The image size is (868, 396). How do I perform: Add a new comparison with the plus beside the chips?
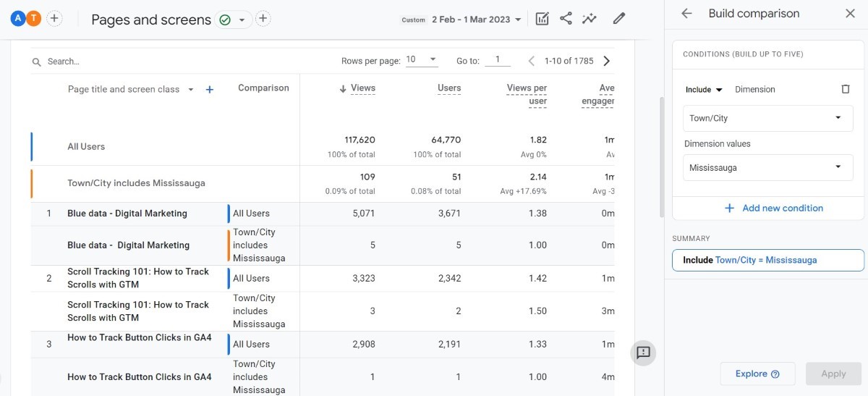[x=54, y=19]
